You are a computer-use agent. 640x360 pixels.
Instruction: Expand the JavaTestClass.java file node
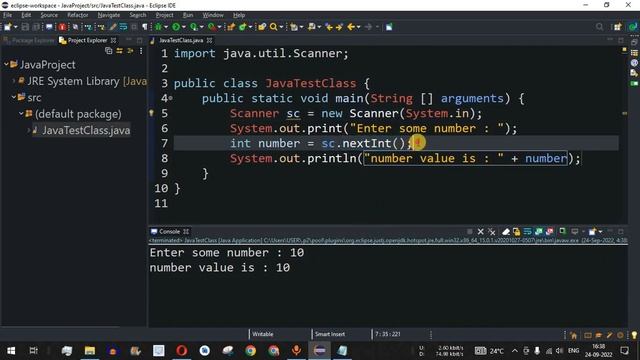coord(29,130)
